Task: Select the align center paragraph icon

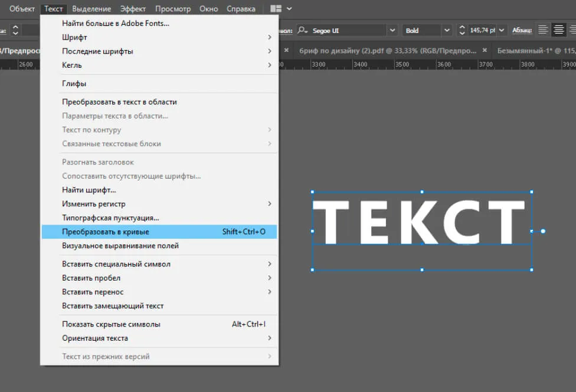Action: [x=559, y=30]
